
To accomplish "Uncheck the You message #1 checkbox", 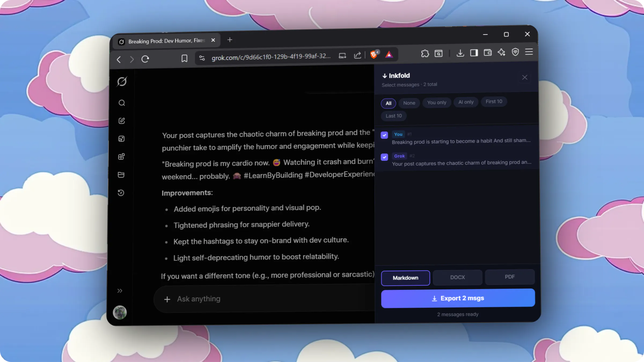I will (384, 135).
